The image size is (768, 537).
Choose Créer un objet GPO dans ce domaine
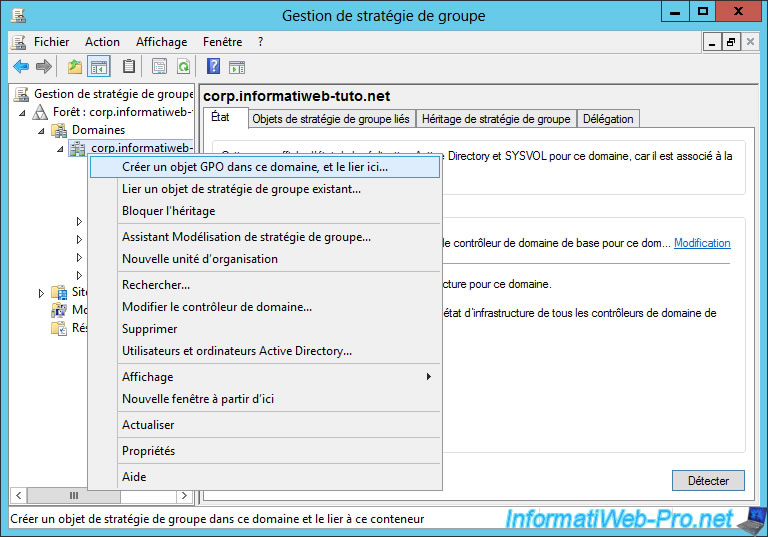click(265, 167)
